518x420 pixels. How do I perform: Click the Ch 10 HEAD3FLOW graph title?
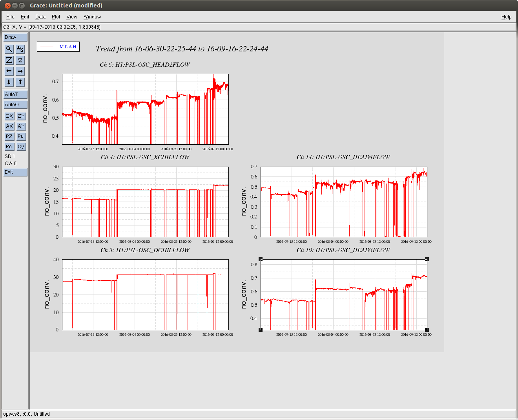pos(343,250)
